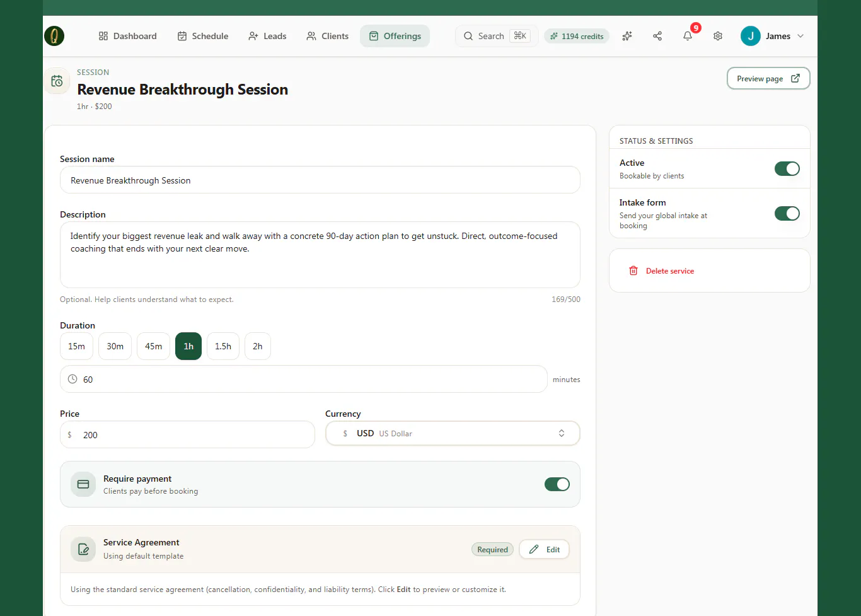Select the Offerings tab
Image resolution: width=861 pixels, height=616 pixels.
point(395,36)
